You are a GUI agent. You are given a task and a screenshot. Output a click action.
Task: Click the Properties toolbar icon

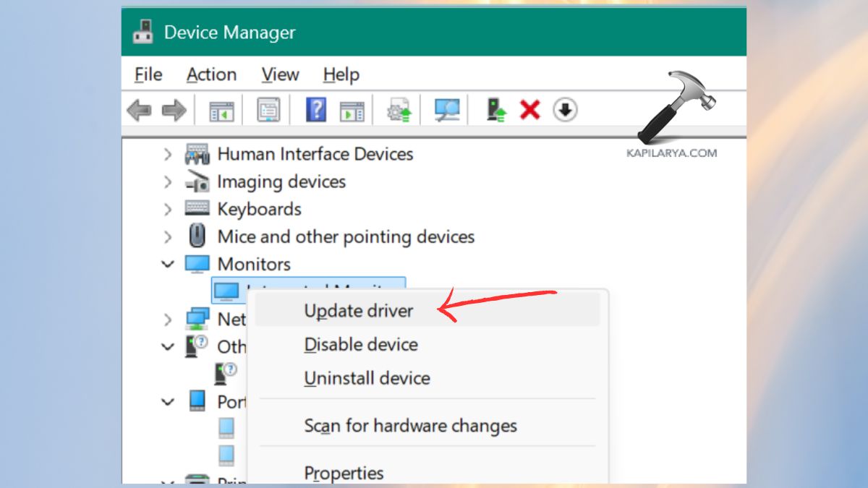(268, 109)
